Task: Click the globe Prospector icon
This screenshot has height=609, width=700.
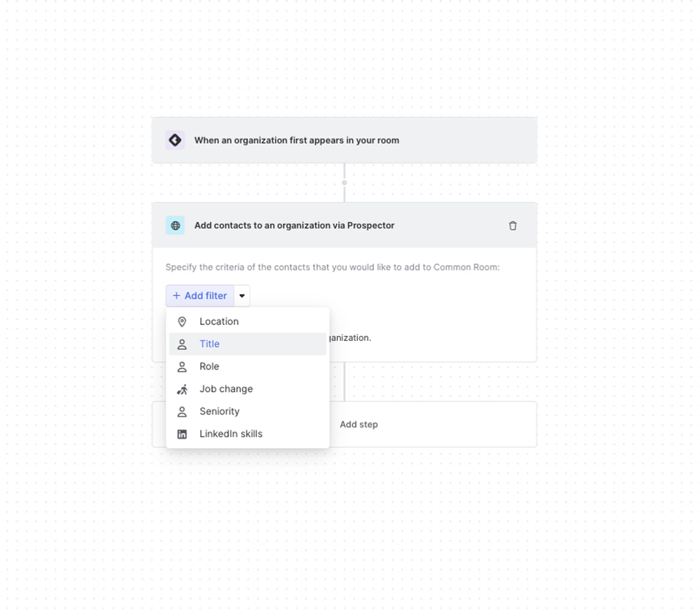Action: (x=175, y=225)
